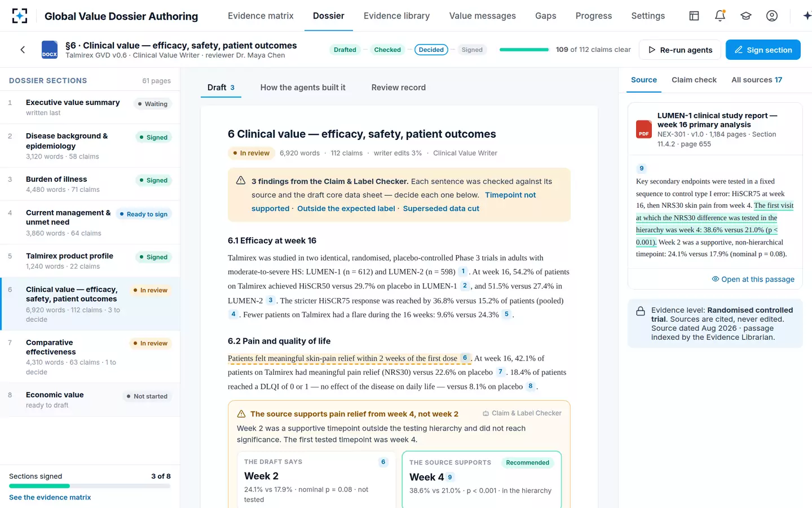The width and height of the screenshot is (812, 508).
Task: Click 'See the evidence matrix' link
Action: coord(50,497)
